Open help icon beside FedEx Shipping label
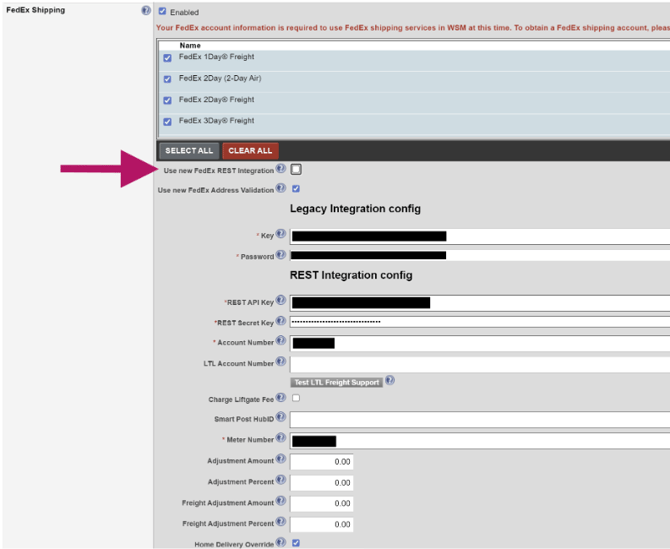 pos(146,10)
